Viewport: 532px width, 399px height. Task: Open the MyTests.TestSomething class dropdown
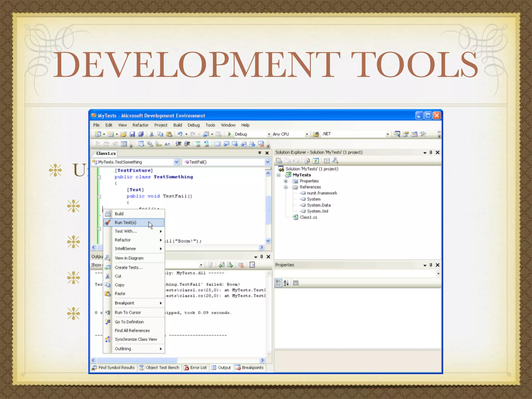(176, 162)
